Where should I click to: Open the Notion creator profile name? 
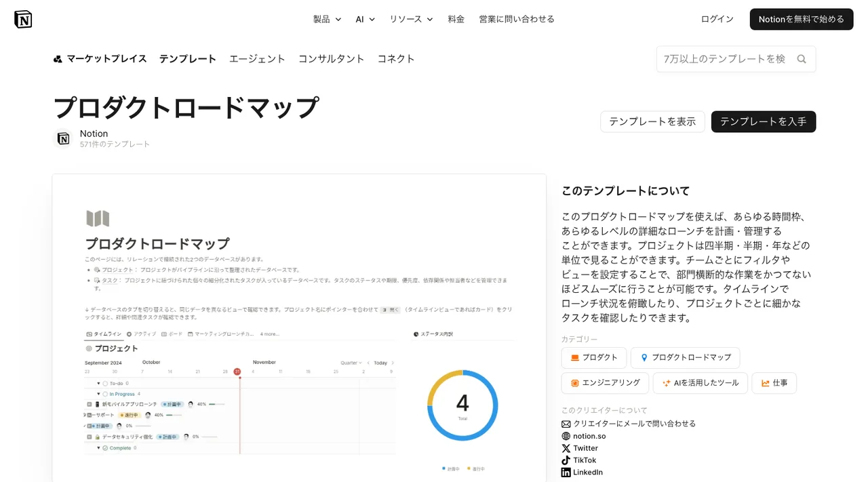[x=94, y=134]
